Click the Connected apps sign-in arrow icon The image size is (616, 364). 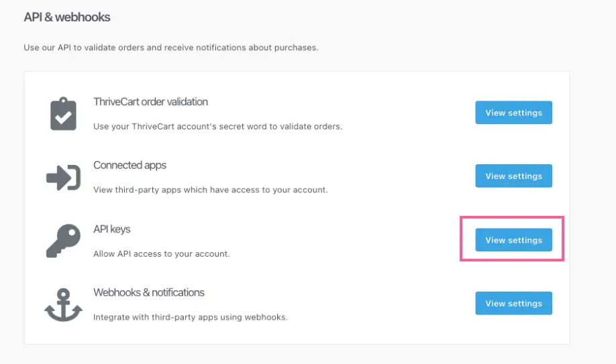63,178
